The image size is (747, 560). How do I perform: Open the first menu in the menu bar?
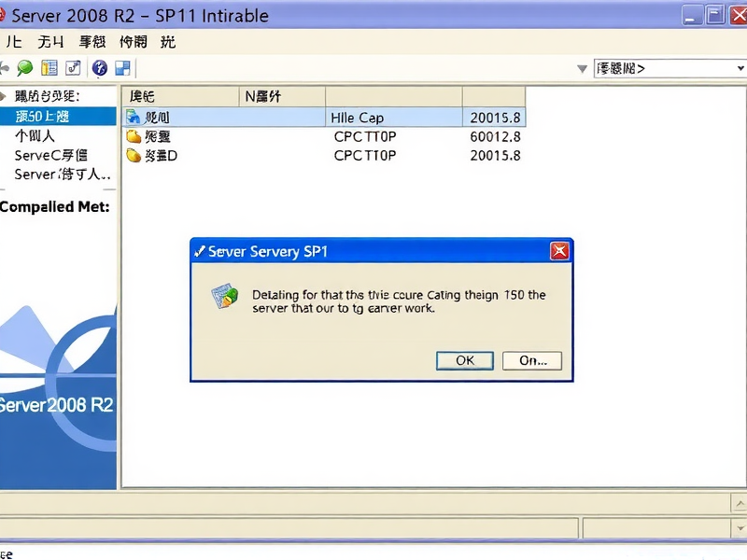13,41
